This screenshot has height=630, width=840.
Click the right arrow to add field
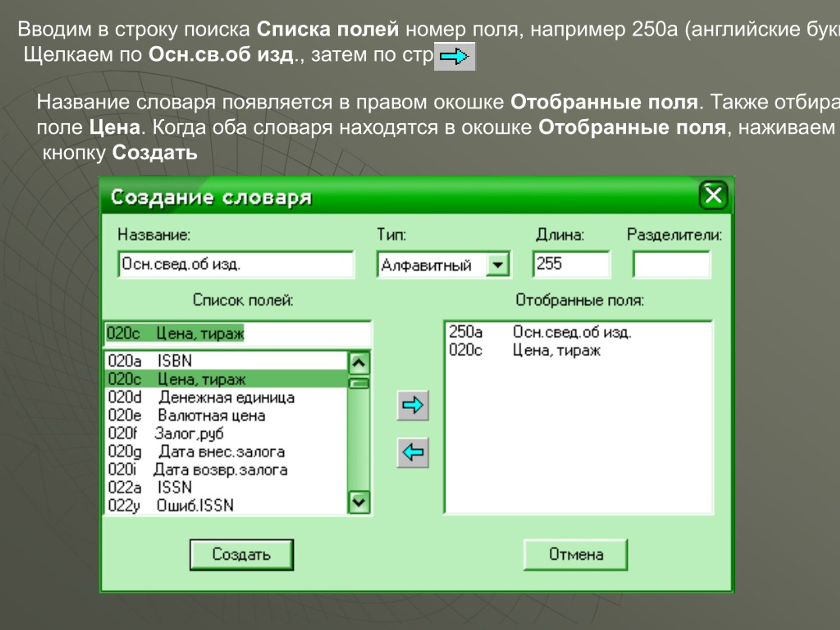(x=413, y=405)
